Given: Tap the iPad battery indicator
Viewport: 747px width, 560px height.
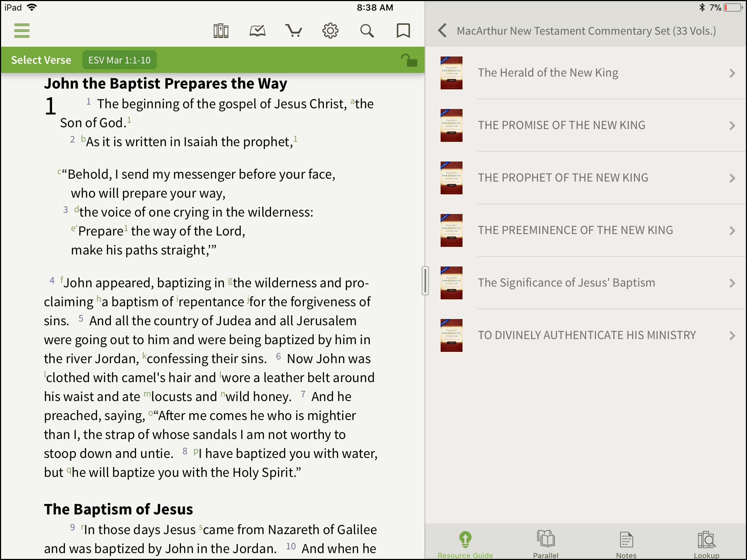Looking at the screenshot, I should [x=734, y=7].
